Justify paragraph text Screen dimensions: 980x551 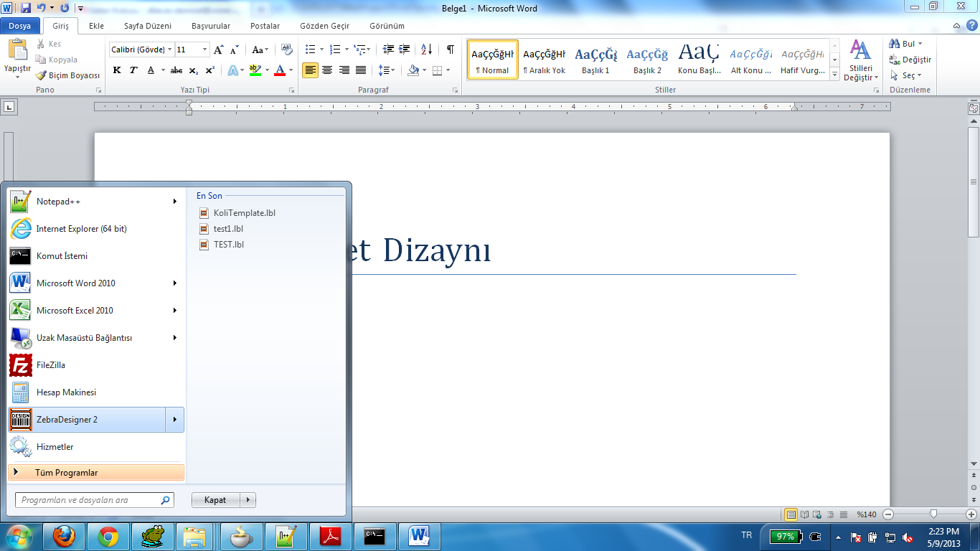[361, 70]
